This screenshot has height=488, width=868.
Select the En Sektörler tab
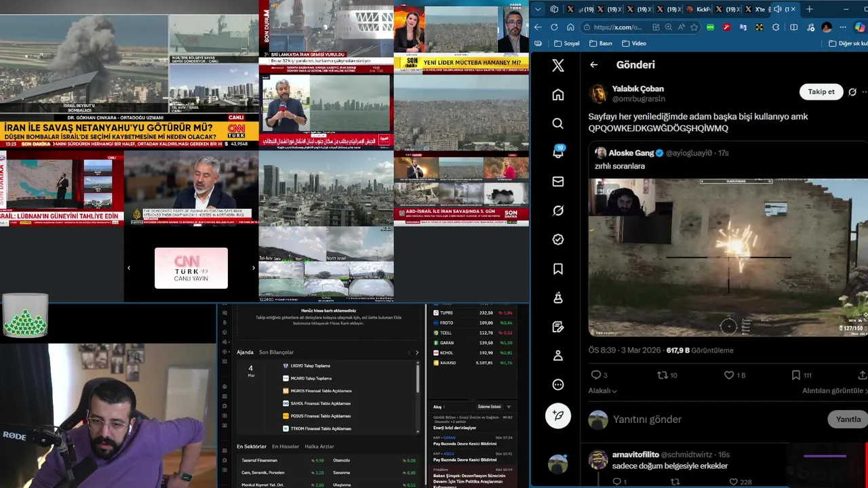pyautogui.click(x=252, y=447)
